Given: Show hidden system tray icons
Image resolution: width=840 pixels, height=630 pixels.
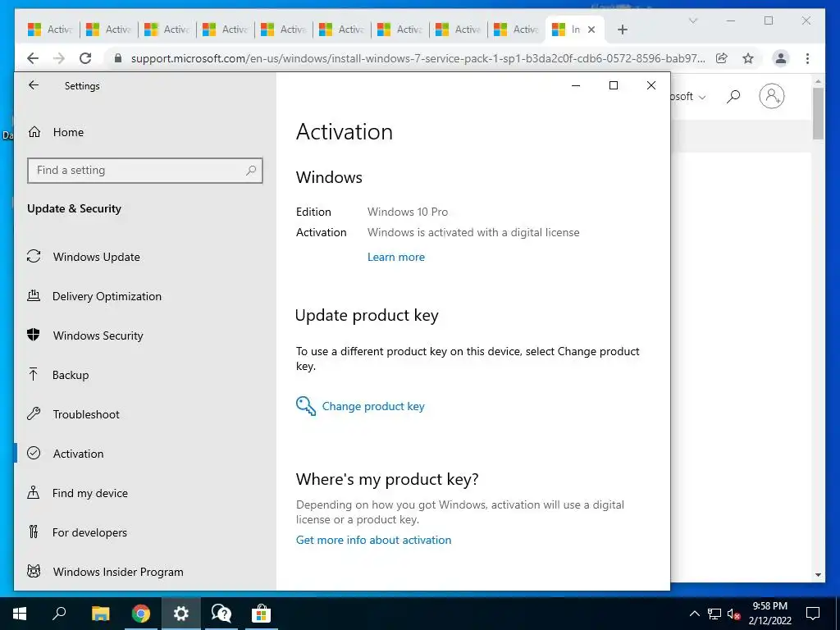Looking at the screenshot, I should point(694,614).
